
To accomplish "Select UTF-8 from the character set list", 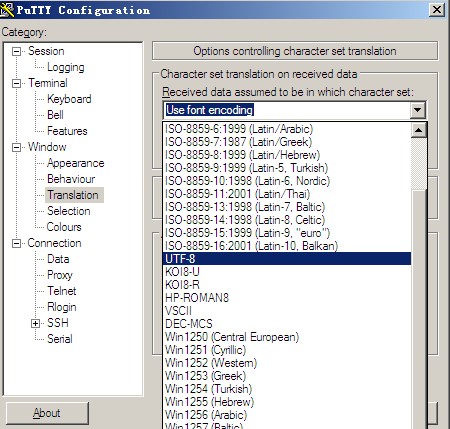I will 287,259.
